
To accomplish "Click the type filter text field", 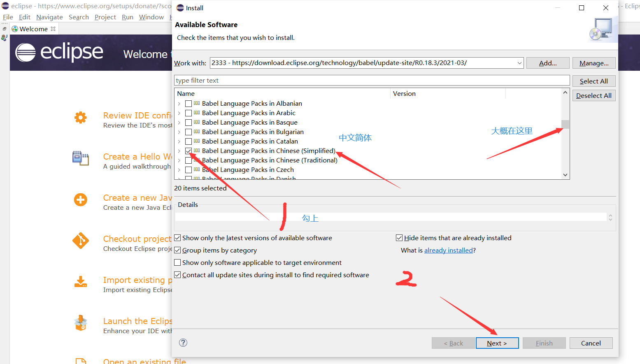I will (372, 80).
